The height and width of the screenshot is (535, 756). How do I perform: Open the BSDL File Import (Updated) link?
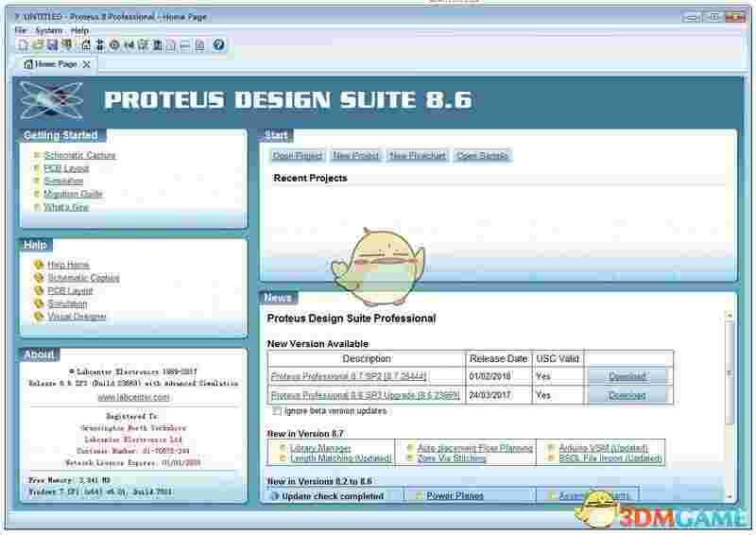[610, 458]
